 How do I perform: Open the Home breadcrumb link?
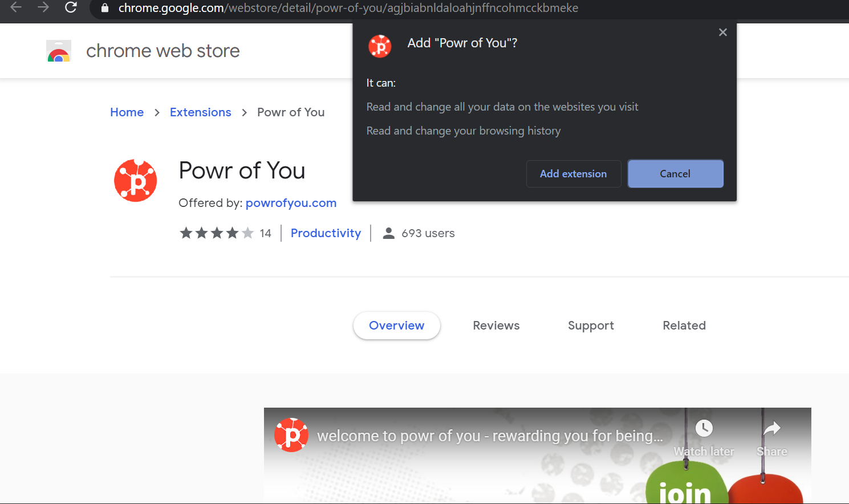(x=127, y=112)
